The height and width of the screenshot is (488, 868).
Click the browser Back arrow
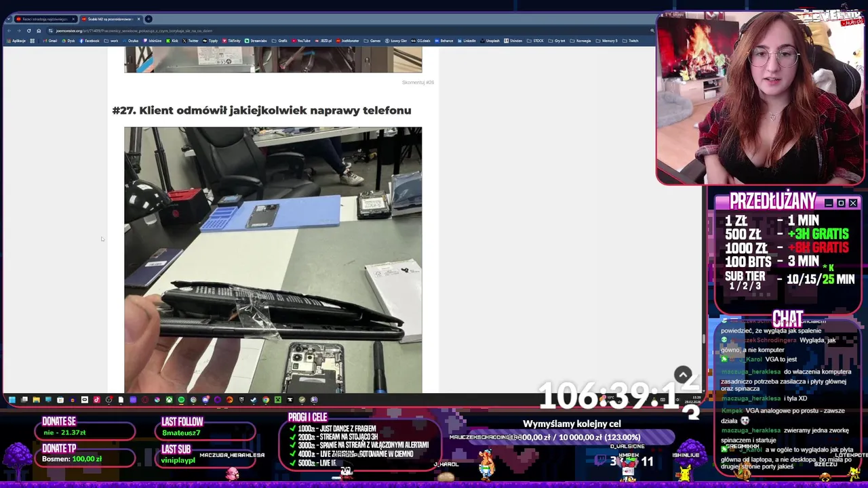coord(9,30)
